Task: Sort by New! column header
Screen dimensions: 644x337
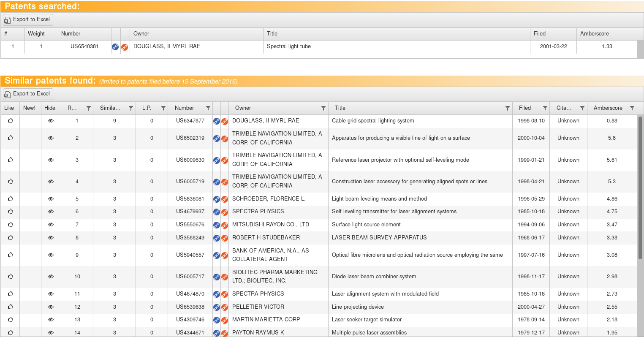Action: pos(30,108)
